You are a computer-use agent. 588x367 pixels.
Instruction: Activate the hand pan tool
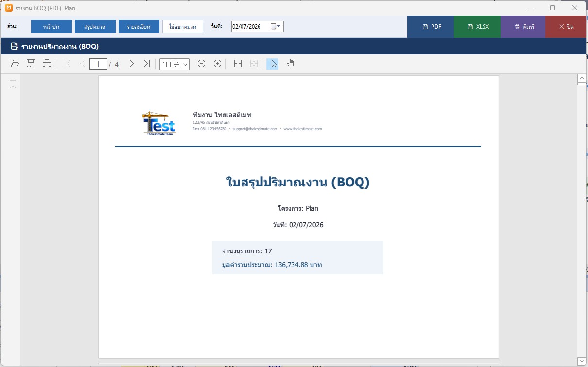[291, 64]
